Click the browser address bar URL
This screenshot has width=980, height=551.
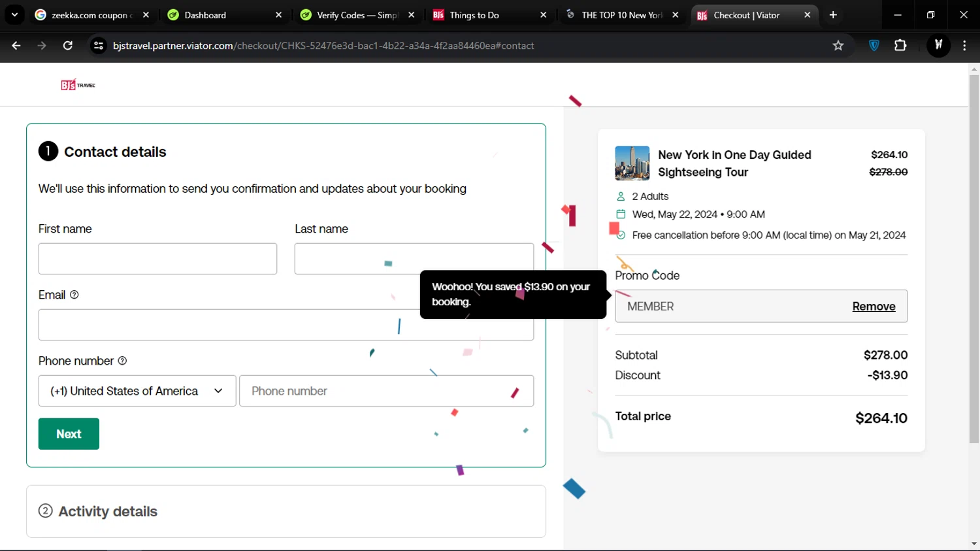[x=323, y=46]
